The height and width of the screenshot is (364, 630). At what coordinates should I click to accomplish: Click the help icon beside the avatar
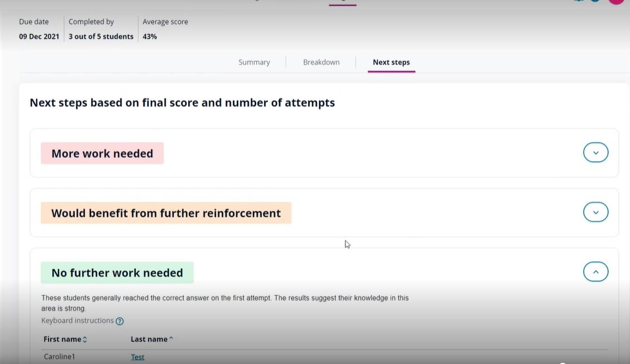point(595,1)
